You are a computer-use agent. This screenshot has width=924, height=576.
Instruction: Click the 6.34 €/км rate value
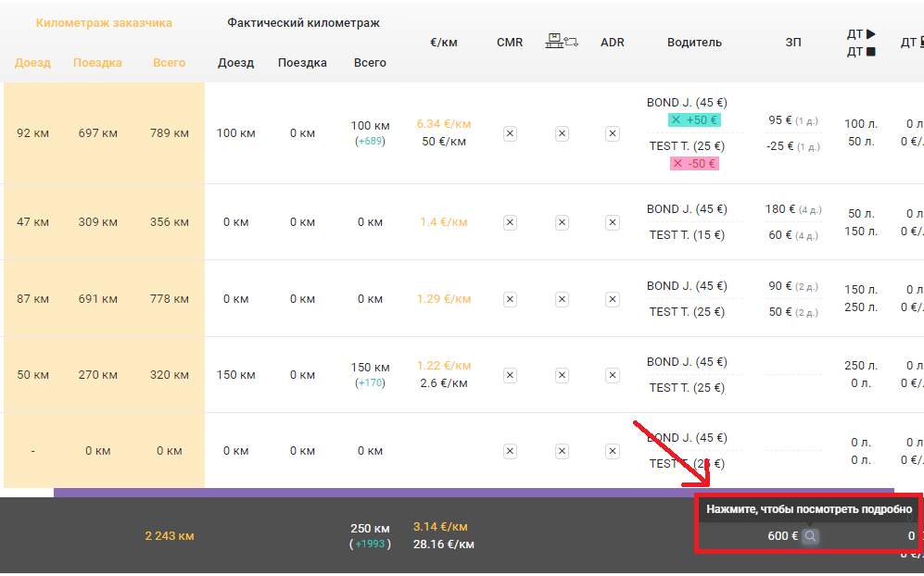(444, 124)
